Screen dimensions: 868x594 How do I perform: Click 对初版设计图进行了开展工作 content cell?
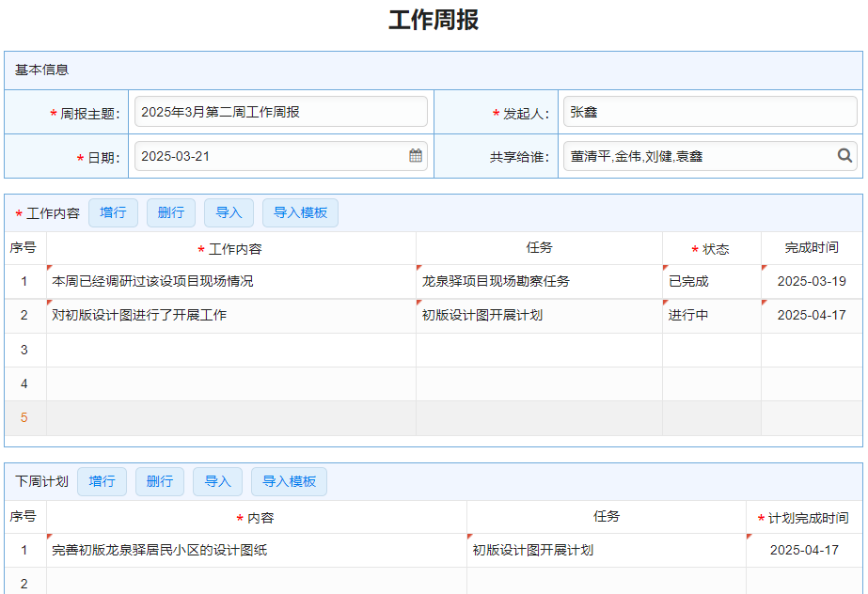(231, 315)
